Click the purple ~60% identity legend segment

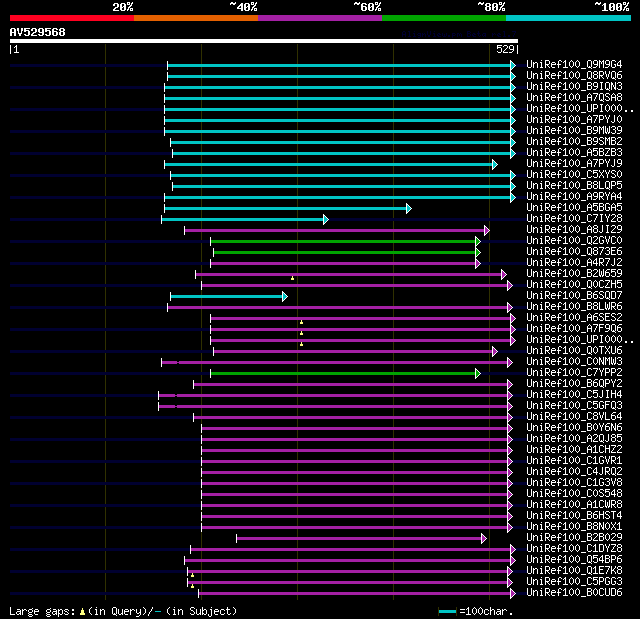(320, 18)
